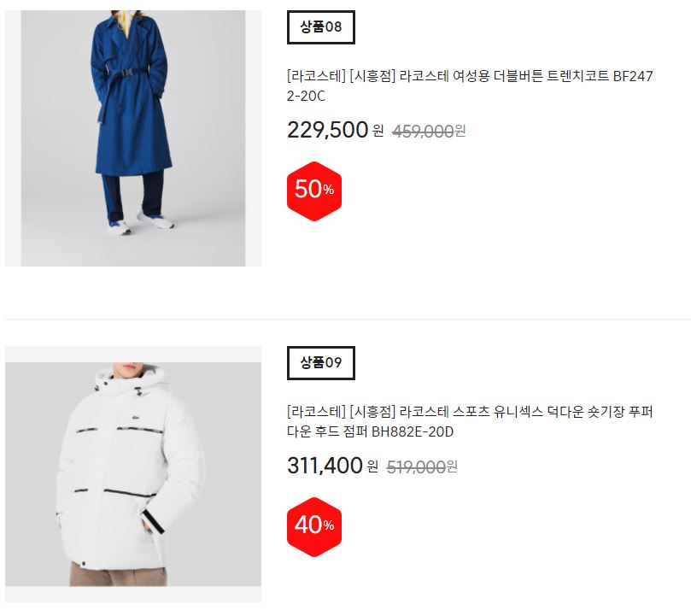Image resolution: width=691 pixels, height=616 pixels.
Task: Open the 더블버튼 트렌치코트 BF2472-20C product title
Action: pos(470,85)
